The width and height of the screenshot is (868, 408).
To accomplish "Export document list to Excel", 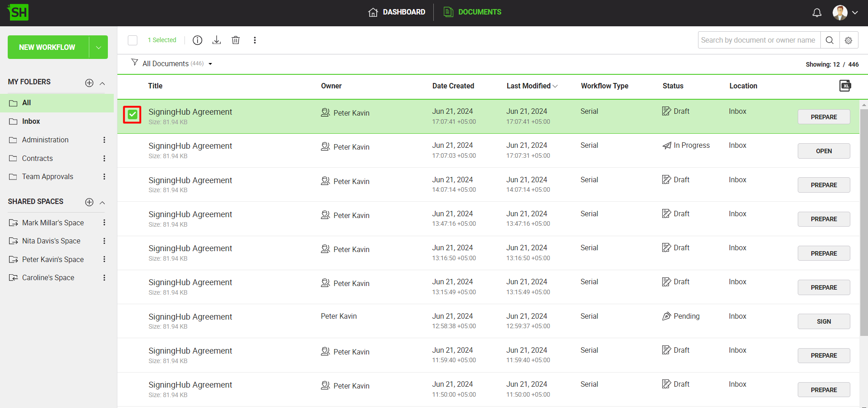I will [x=845, y=86].
